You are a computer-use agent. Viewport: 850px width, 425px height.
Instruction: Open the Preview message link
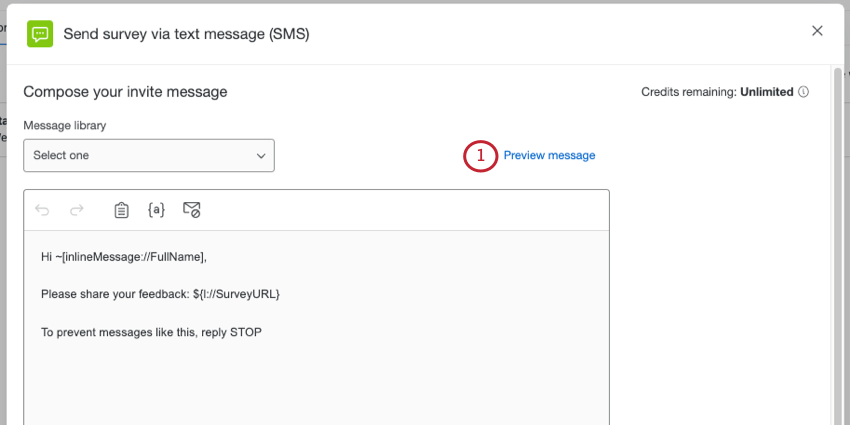click(549, 156)
